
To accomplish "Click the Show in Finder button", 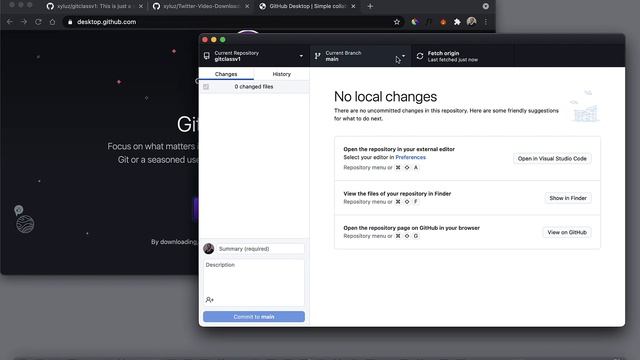I will click(568, 198).
